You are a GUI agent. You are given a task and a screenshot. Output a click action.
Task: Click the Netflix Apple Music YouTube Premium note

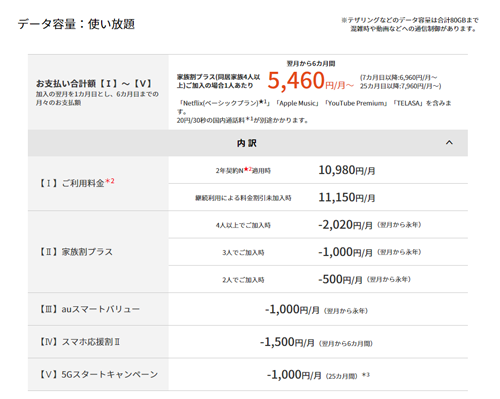(314, 107)
